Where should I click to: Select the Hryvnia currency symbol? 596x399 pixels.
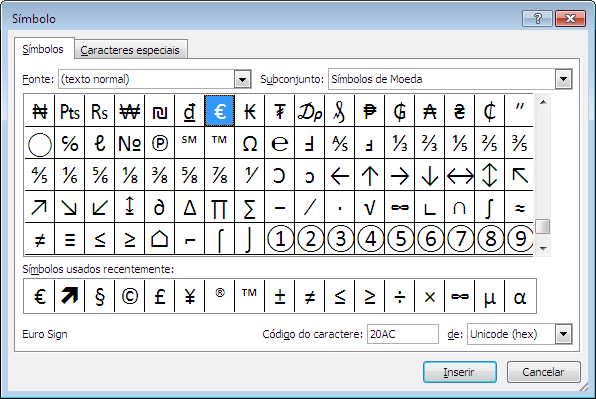tap(460, 111)
